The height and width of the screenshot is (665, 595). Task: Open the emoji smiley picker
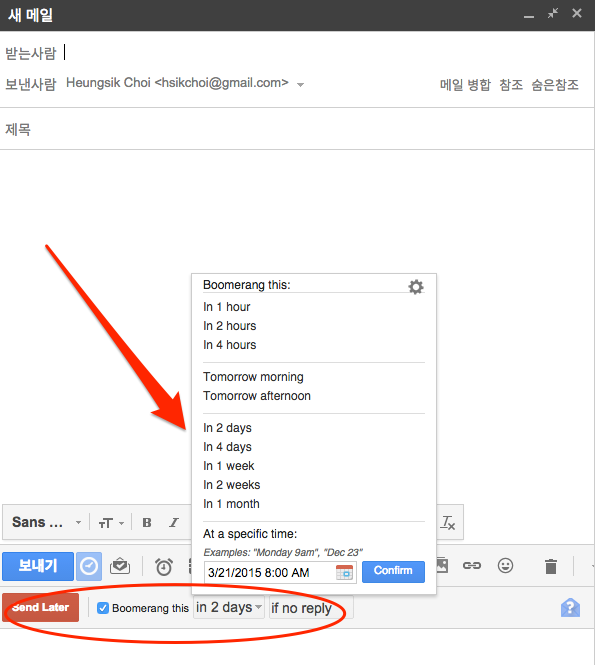pos(505,566)
